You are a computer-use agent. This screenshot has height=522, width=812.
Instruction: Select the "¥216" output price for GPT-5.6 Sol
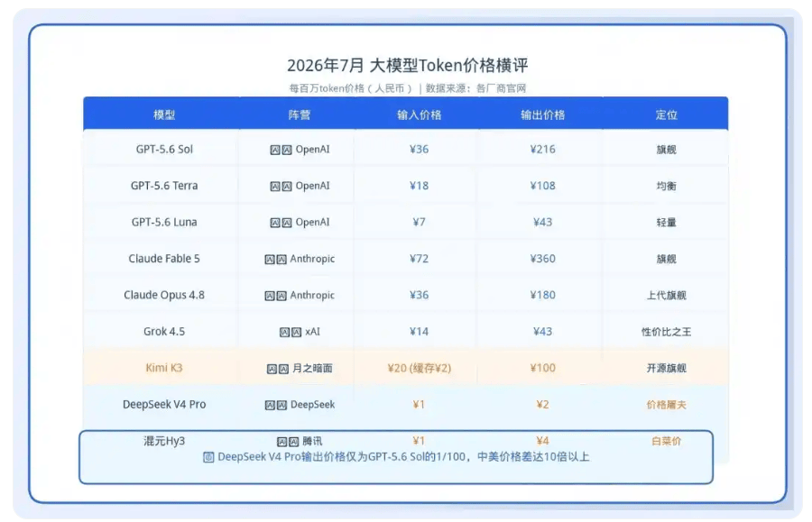(543, 150)
